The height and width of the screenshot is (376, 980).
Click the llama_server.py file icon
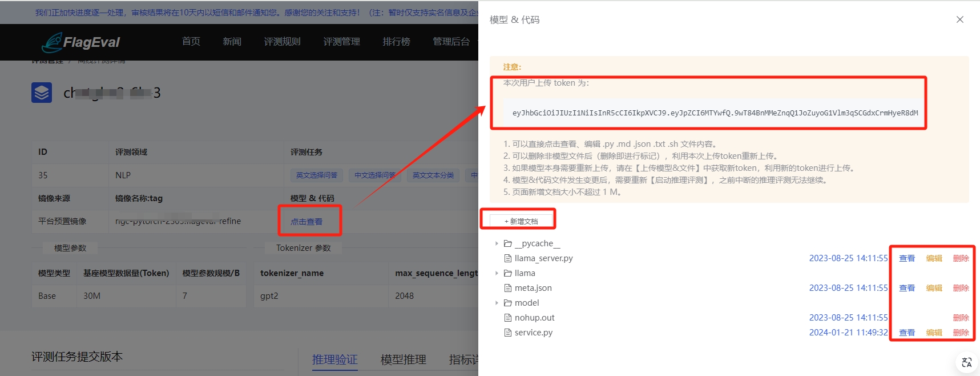pos(507,258)
